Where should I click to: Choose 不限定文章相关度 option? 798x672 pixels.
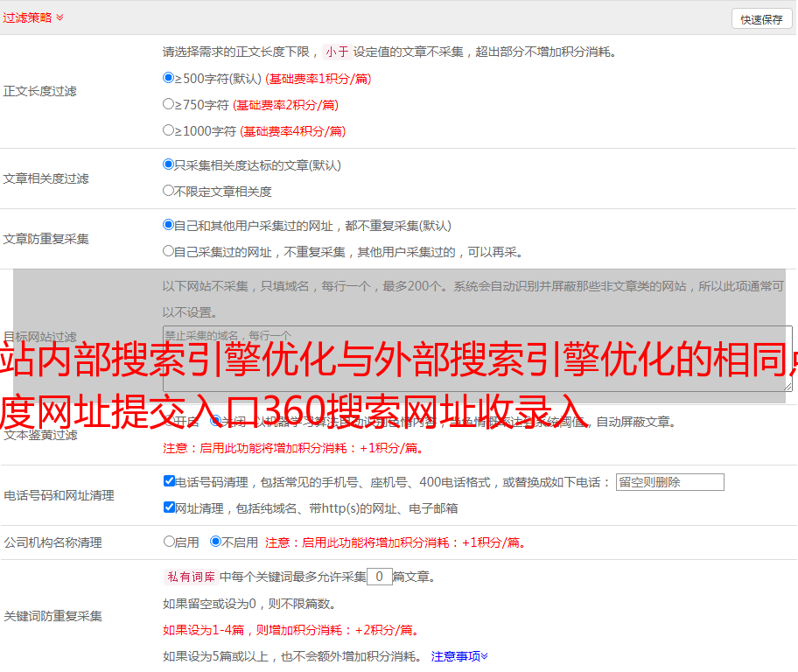pyautogui.click(x=169, y=191)
